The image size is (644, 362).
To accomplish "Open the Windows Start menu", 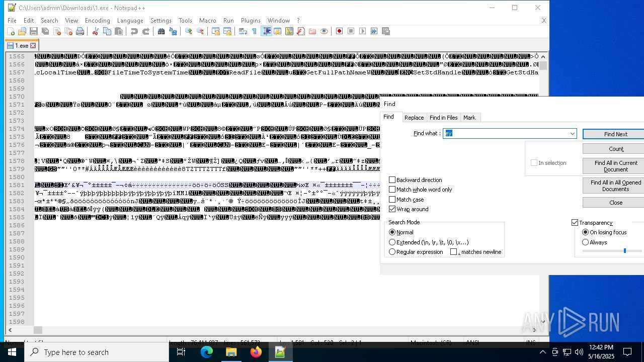I will coord(12,352).
